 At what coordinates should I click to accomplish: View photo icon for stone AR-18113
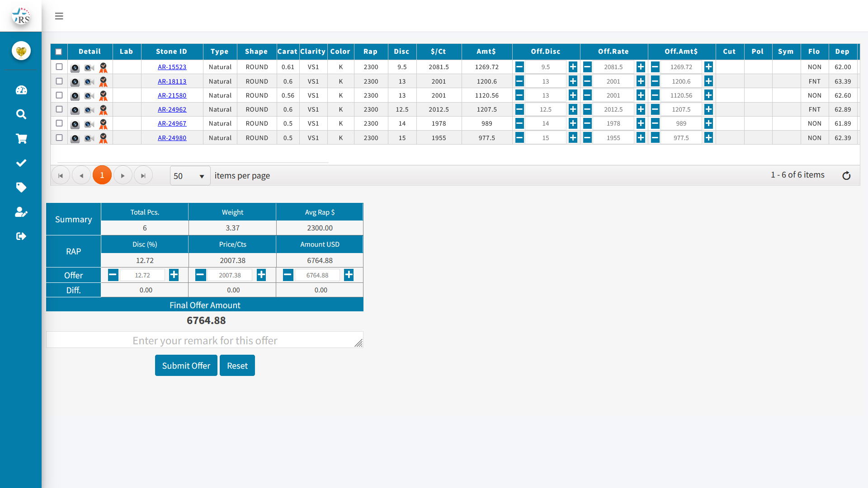75,82
